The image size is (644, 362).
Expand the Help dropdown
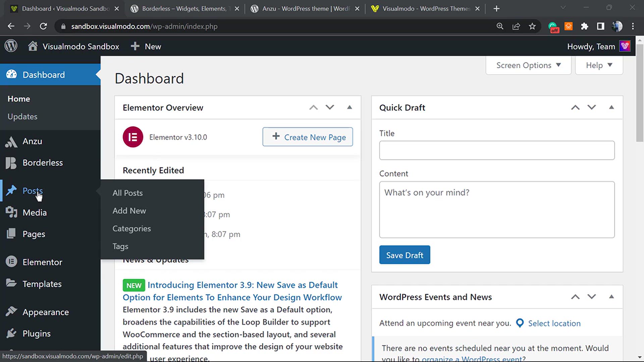(x=599, y=65)
